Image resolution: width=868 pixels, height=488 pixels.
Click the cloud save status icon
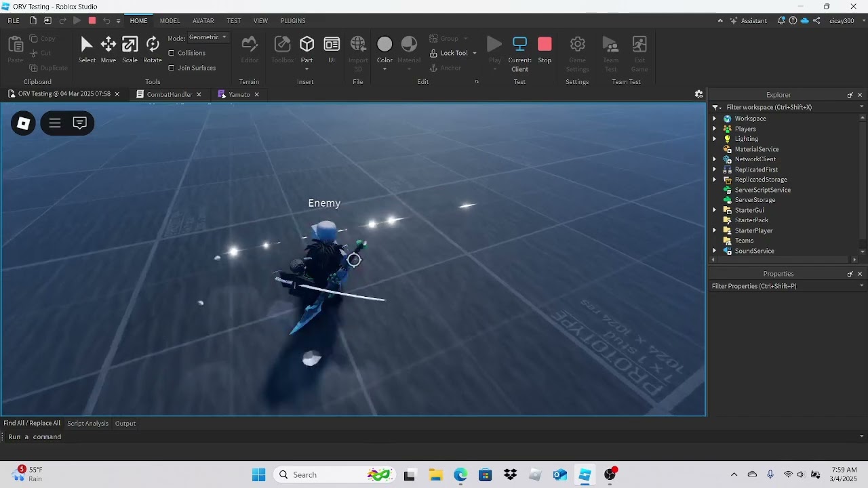point(805,20)
